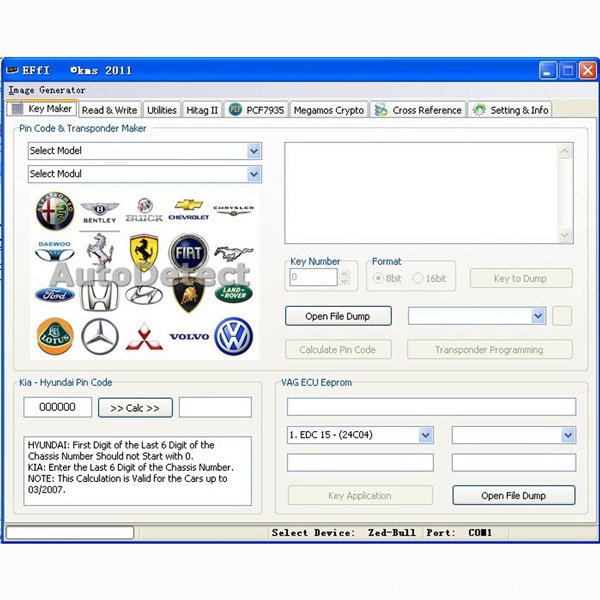Click the 000000 chassis digits field
The height and width of the screenshot is (600, 600).
pyautogui.click(x=57, y=407)
